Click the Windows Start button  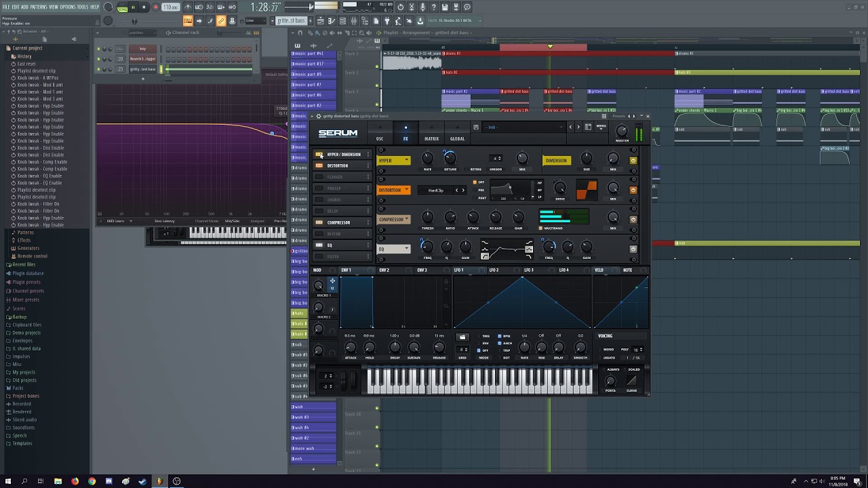tap(8, 481)
